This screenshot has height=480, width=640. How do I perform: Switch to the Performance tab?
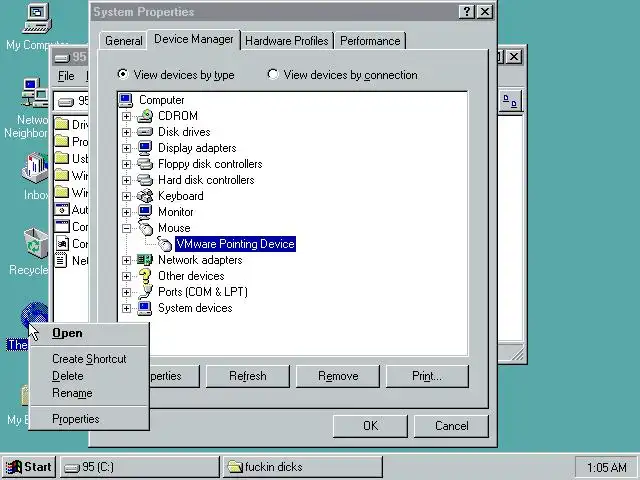tap(370, 41)
